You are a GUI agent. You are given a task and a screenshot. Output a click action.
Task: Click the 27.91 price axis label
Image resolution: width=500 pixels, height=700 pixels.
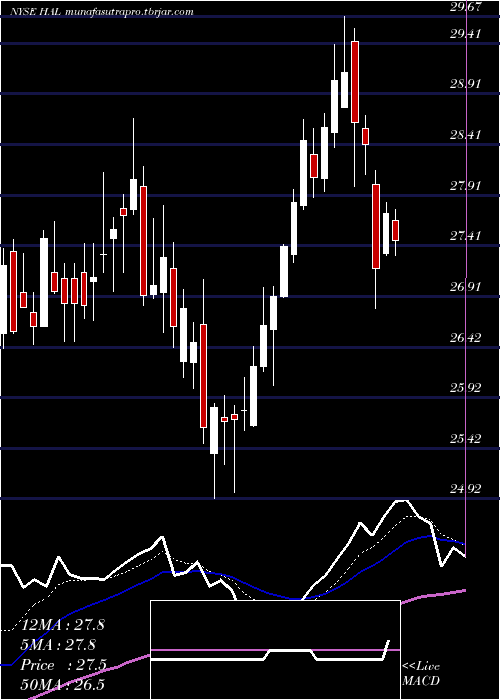466,185
